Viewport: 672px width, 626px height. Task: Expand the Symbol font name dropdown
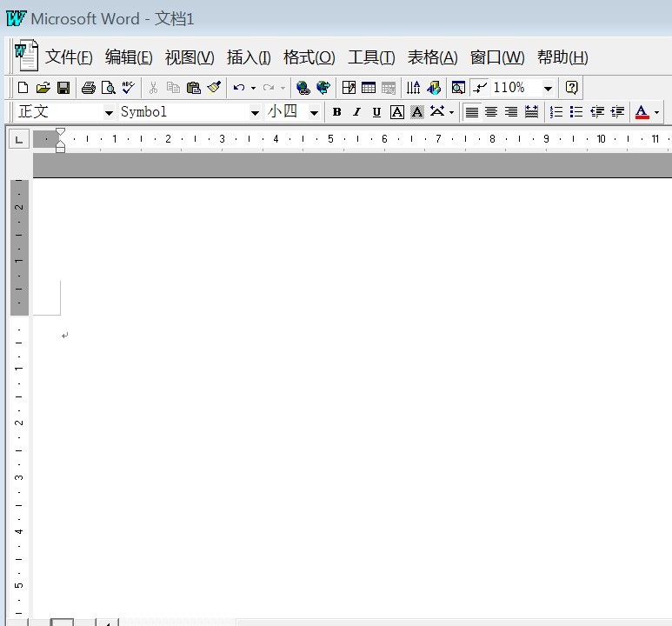click(255, 113)
